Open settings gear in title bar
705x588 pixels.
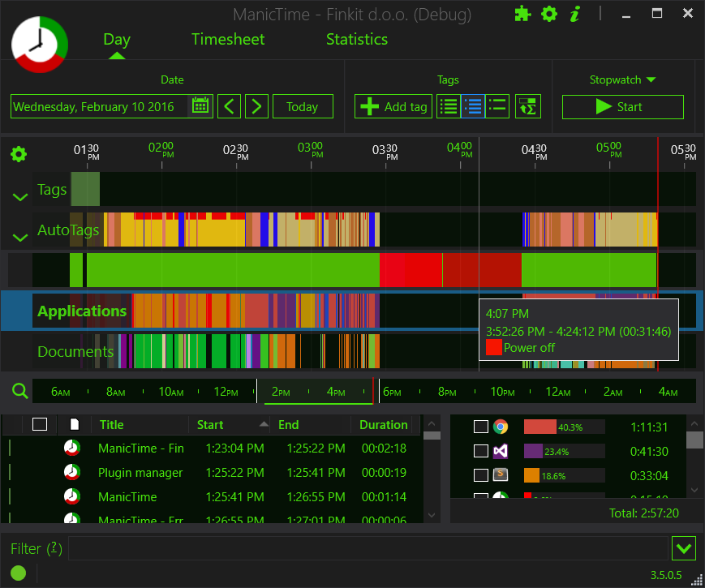click(x=549, y=14)
